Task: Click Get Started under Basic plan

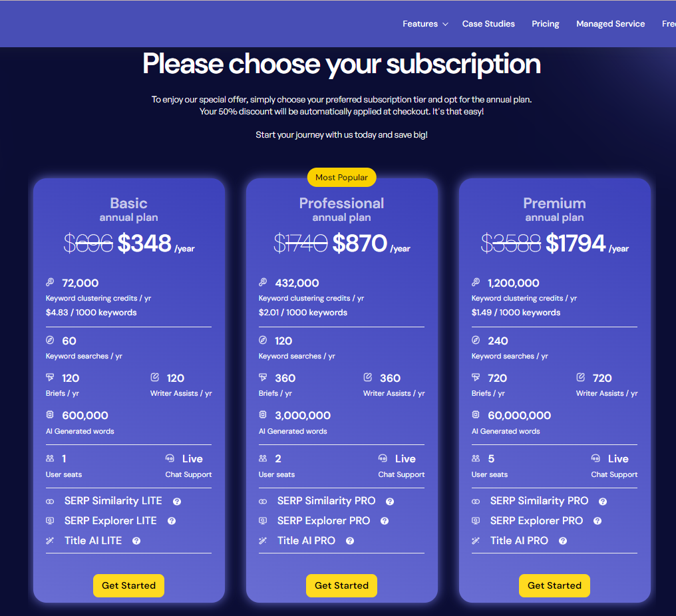Action: point(128,585)
